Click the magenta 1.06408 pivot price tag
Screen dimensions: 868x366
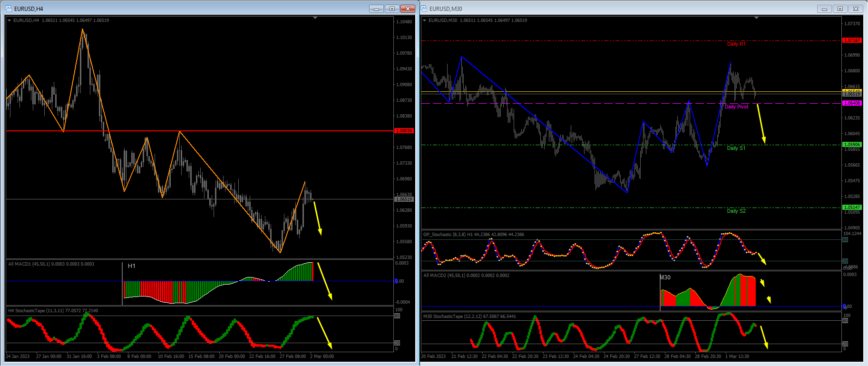click(x=852, y=103)
